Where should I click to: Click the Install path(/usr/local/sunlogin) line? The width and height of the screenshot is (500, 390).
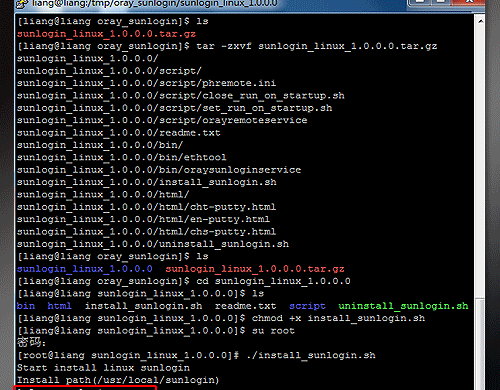pyautogui.click(x=118, y=380)
